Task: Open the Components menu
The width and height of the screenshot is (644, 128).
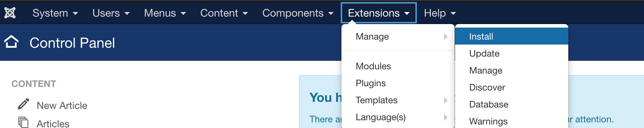Action: [x=298, y=13]
